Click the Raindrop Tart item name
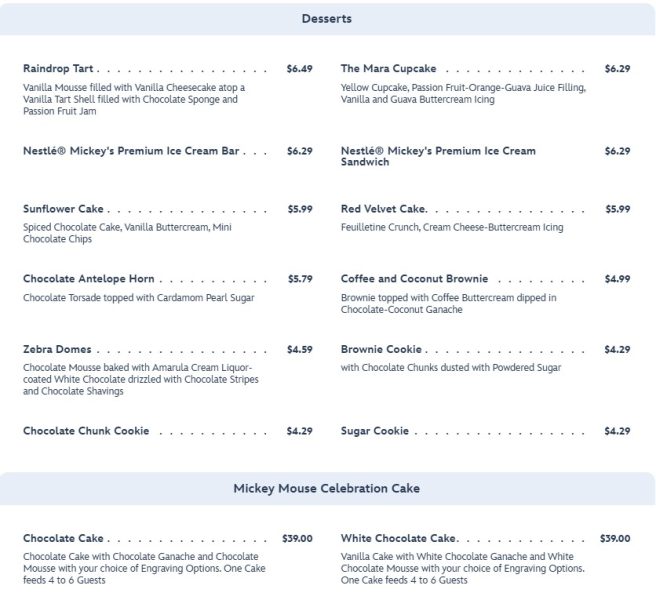This screenshot has height=600, width=656. pyautogui.click(x=58, y=69)
